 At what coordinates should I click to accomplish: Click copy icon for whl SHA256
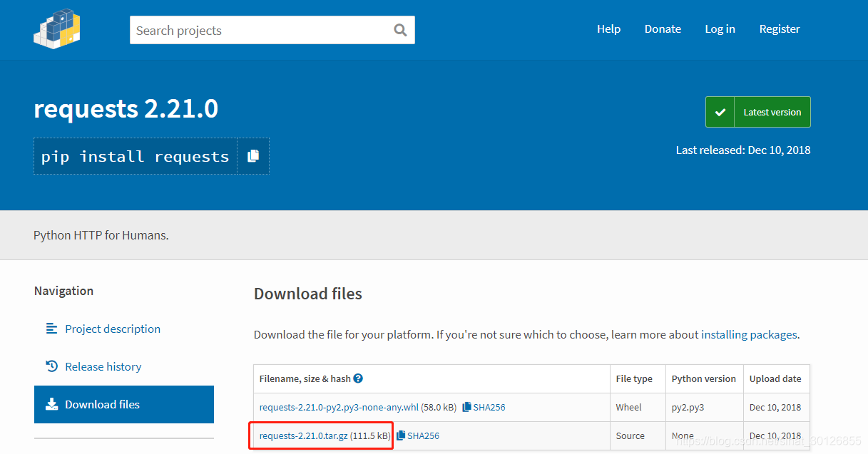(466, 407)
